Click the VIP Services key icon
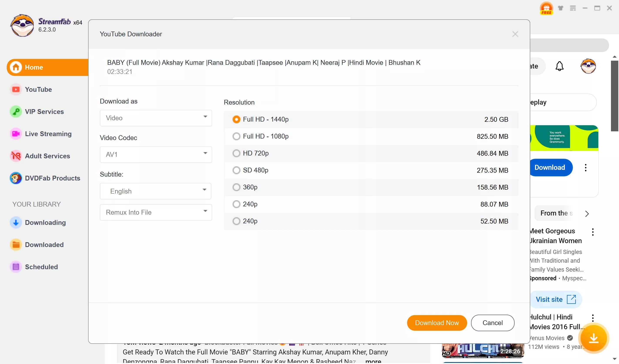Viewport: 619px width, 364px height. tap(16, 112)
